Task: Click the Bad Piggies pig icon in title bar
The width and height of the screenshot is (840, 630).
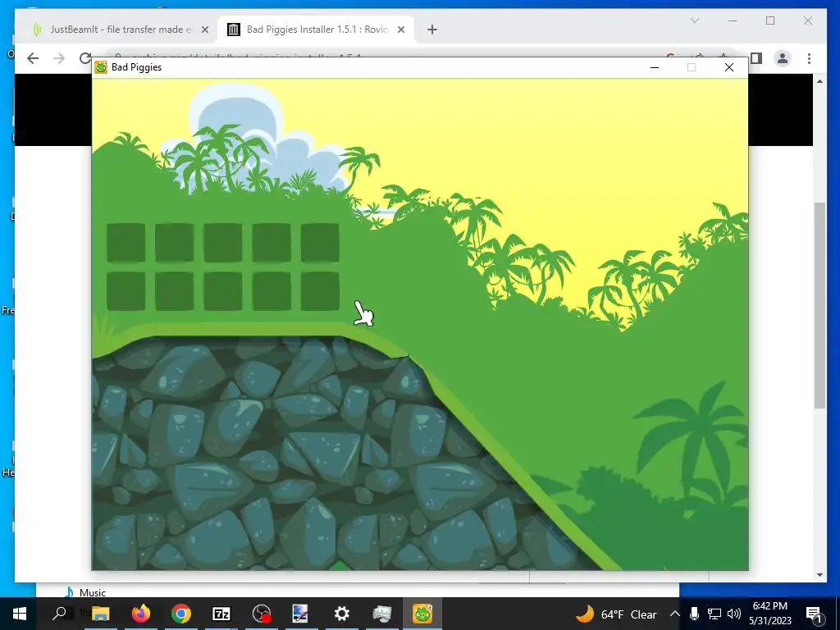Action: [101, 67]
